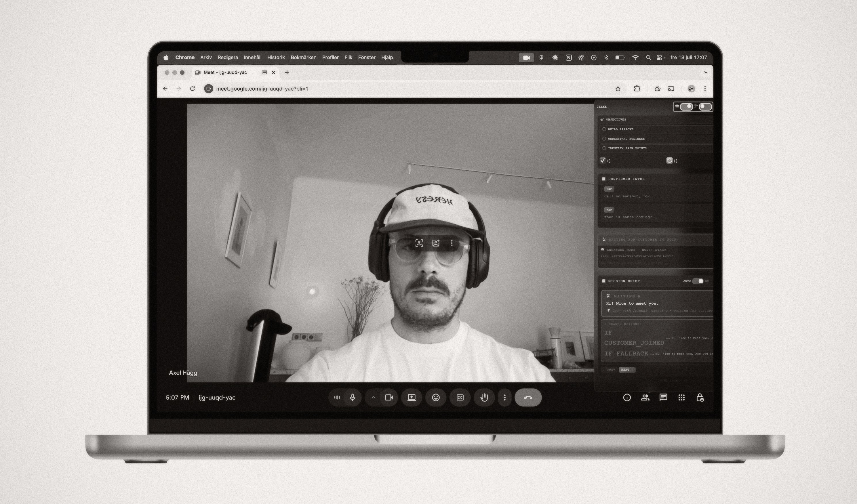Open the Historik menu in menu bar
This screenshot has height=504, width=857.
point(276,58)
